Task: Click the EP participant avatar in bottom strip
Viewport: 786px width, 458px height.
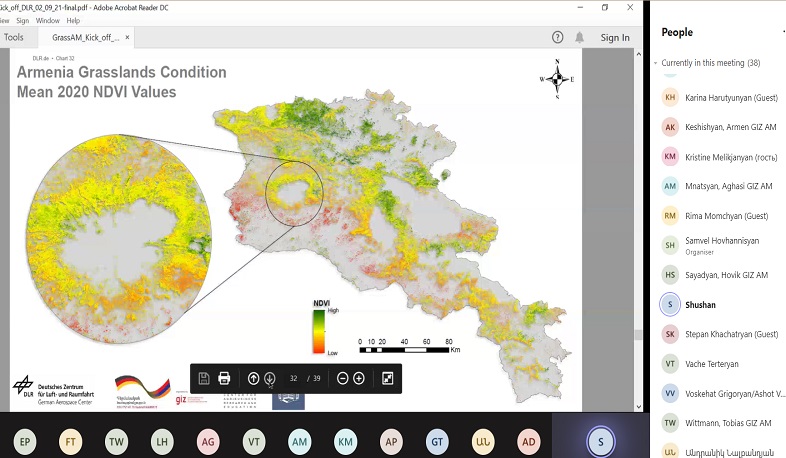Action: 24,441
